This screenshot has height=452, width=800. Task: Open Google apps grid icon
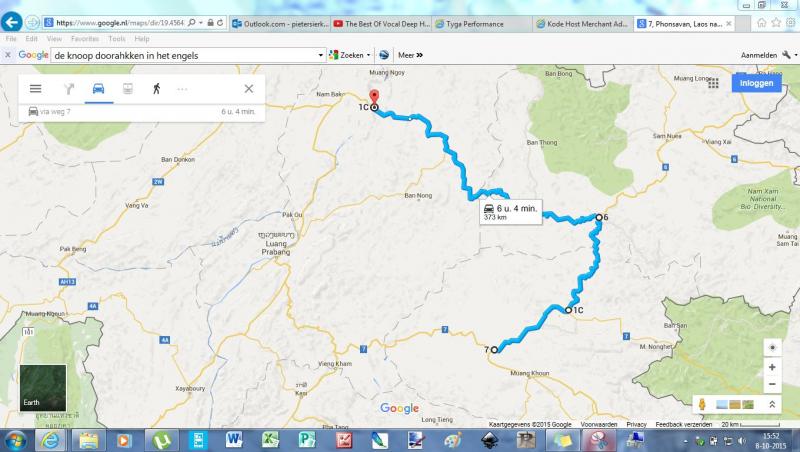click(713, 83)
